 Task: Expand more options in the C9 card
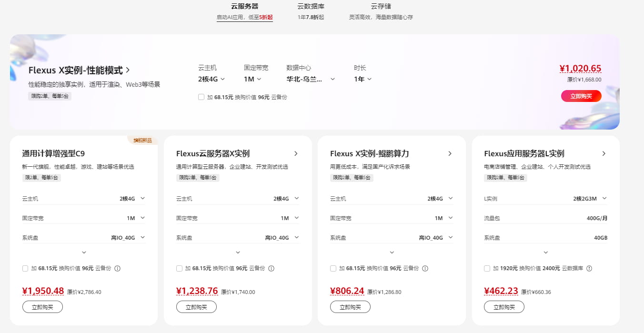point(84,252)
